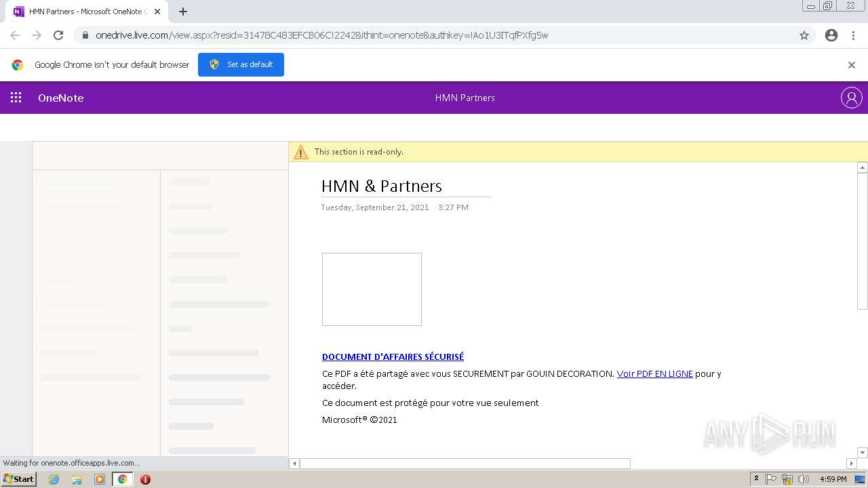Reload the current page
Screen dimensions: 868x488
(58, 35)
